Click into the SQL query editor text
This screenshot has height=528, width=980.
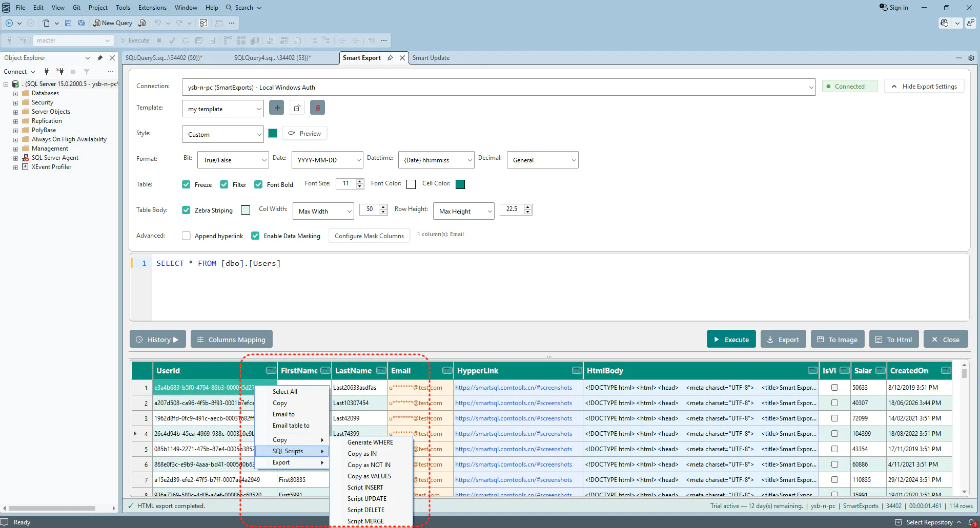pyautogui.click(x=218, y=263)
